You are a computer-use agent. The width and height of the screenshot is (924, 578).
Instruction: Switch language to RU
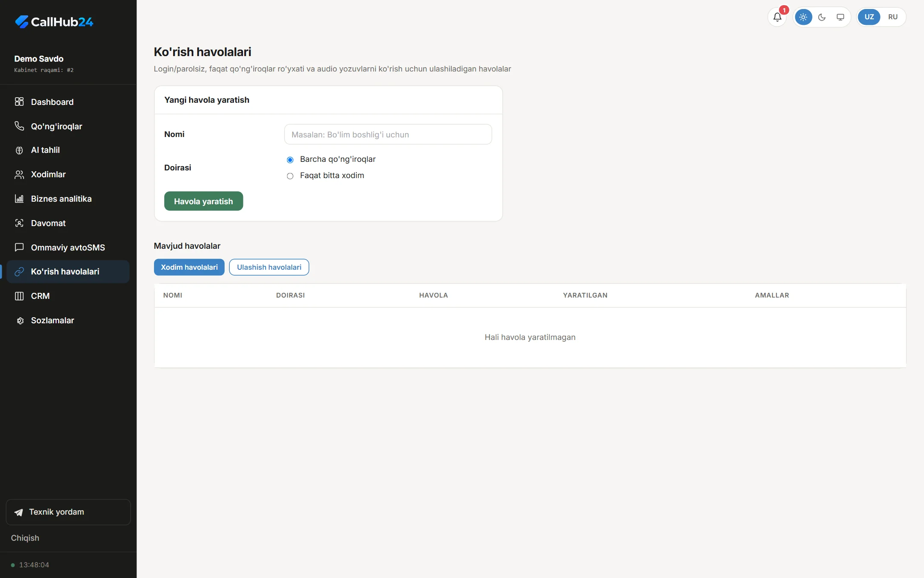click(x=893, y=17)
